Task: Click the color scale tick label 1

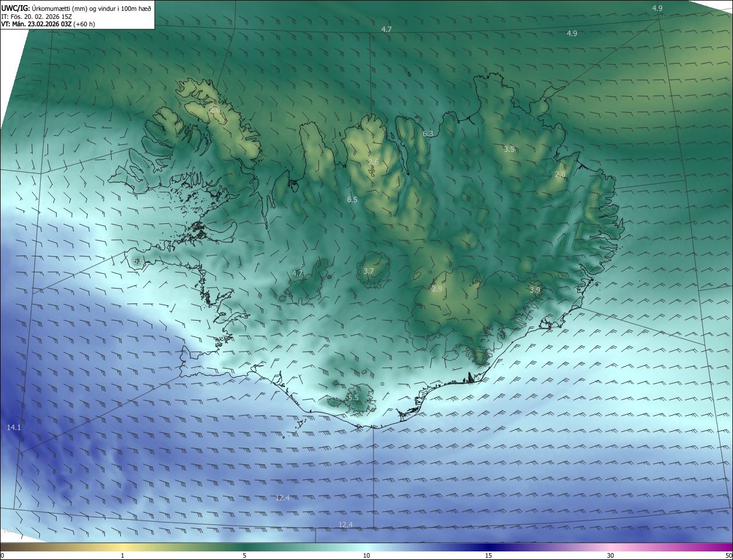Action: coord(123,555)
